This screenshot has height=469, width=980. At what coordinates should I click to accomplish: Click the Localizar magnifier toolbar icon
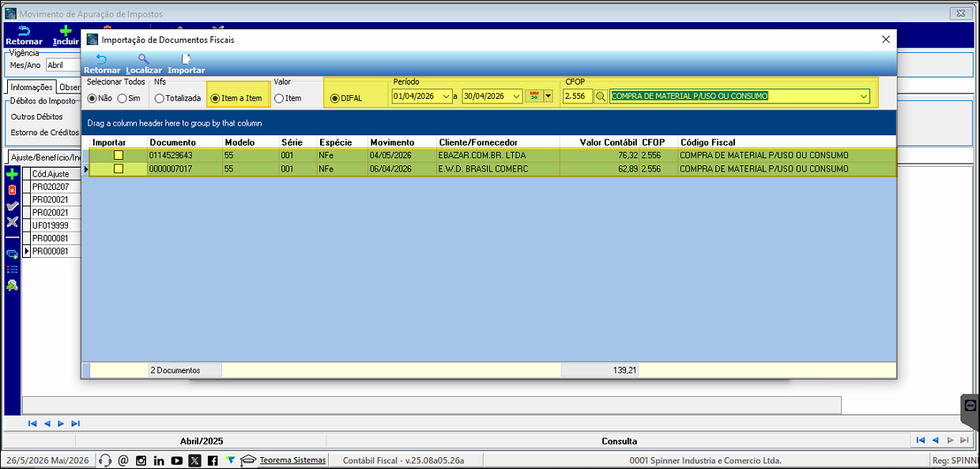pos(143,59)
